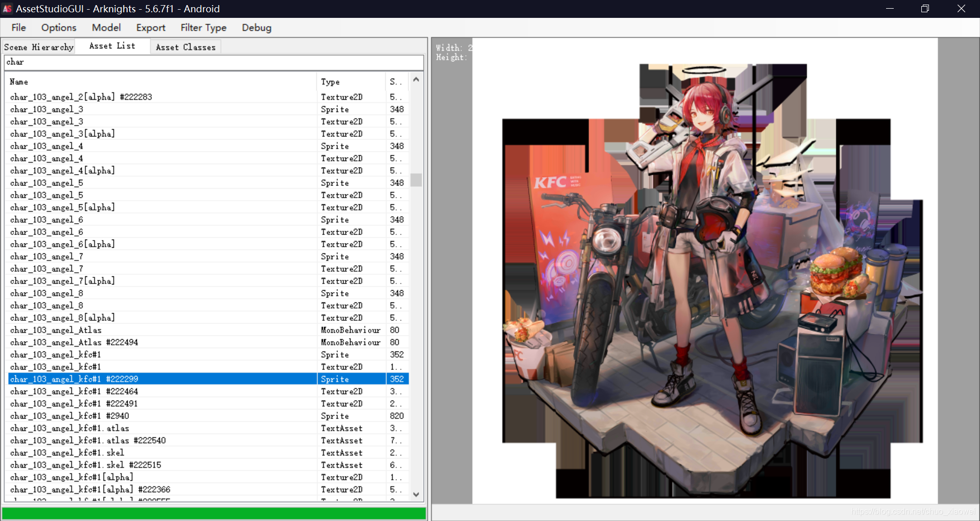This screenshot has height=521, width=980.
Task: Click the asset list scrollbar thumb
Action: pyautogui.click(x=416, y=180)
